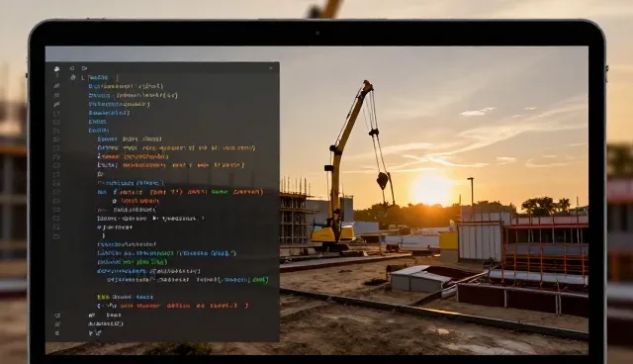
Task: Click the bottommost icon in the editor sidebar
Action: click(x=57, y=333)
